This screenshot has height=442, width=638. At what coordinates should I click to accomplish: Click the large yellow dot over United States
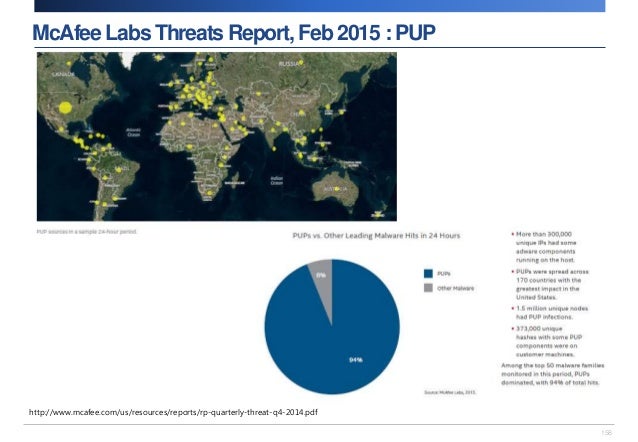[66, 108]
